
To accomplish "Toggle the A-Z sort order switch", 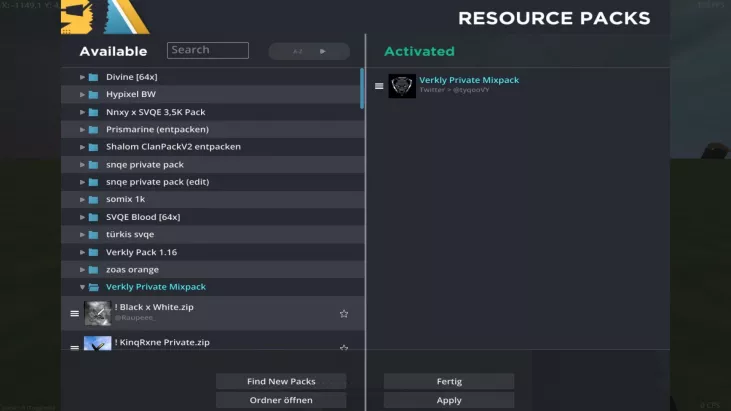I will point(309,51).
